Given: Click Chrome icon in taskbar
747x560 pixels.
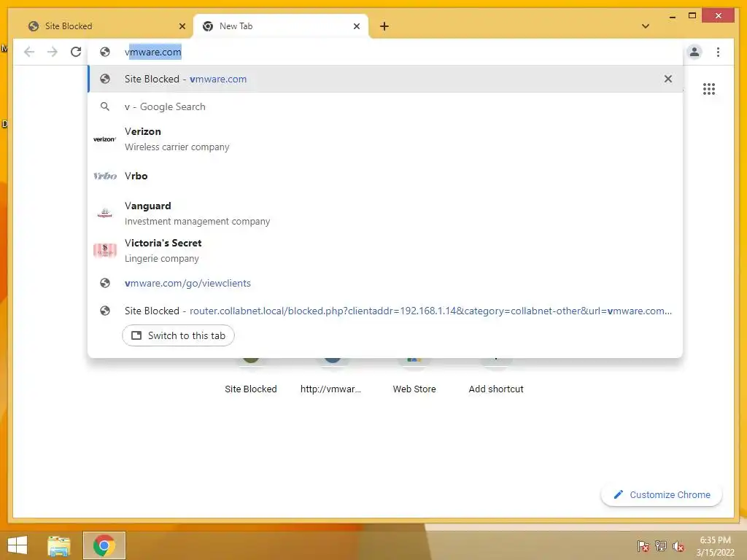Looking at the screenshot, I should point(104,545).
